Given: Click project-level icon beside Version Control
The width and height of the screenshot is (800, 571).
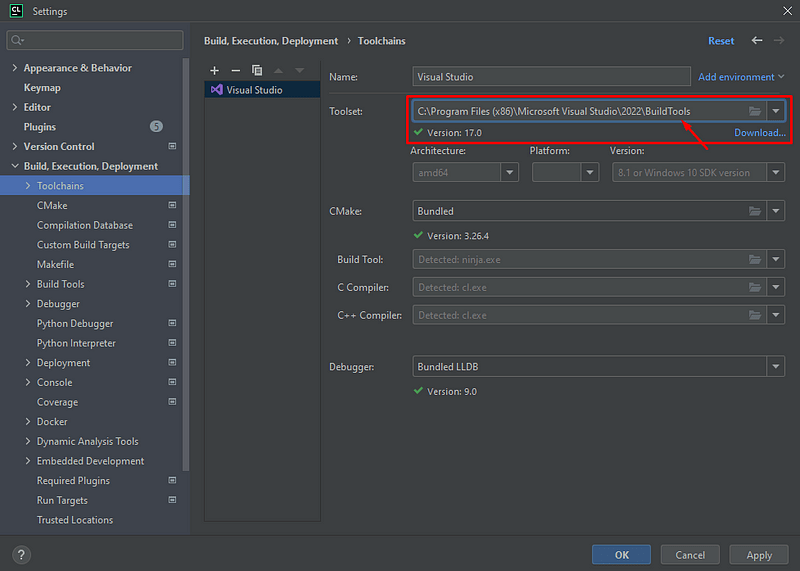Looking at the screenshot, I should pos(172,146).
